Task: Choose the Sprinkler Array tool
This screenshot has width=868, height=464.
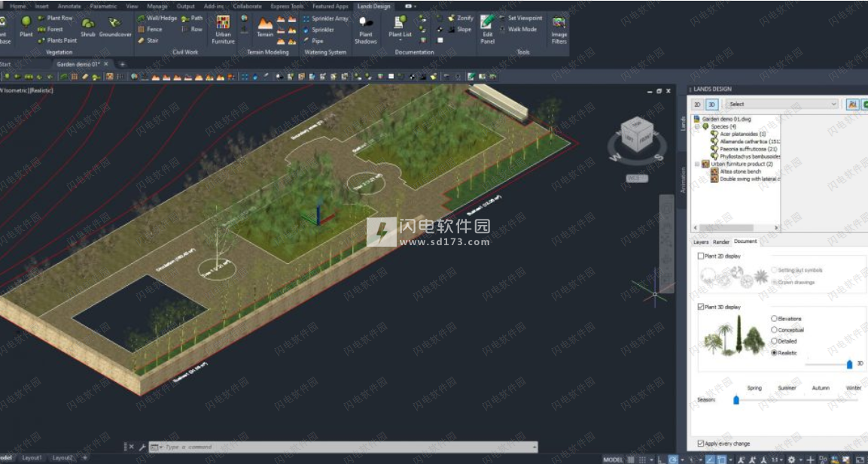Action: click(325, 18)
